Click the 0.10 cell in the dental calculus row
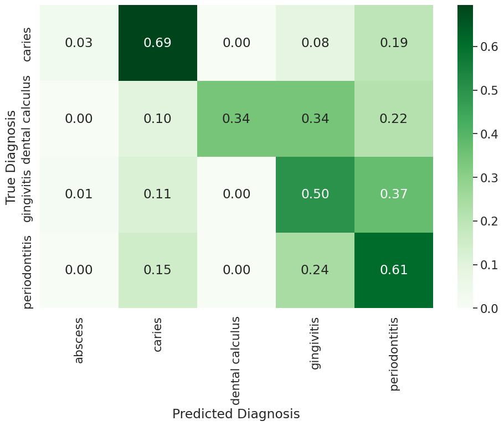 coord(158,119)
